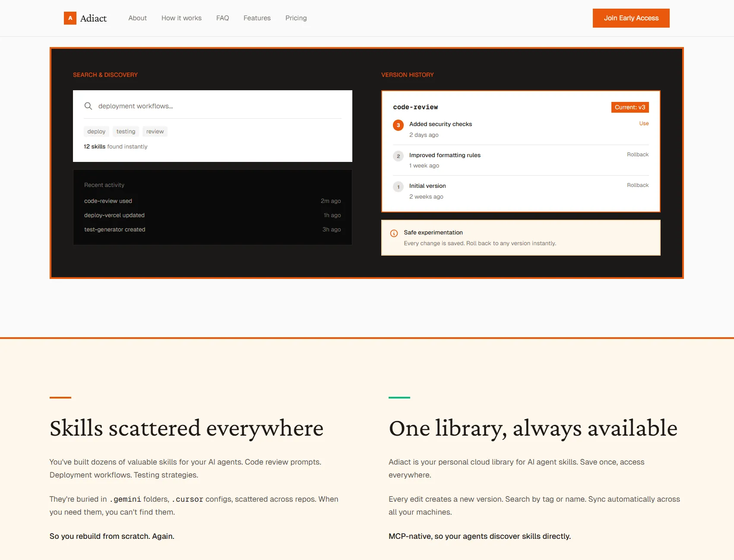The image size is (734, 560).
Task: Click the 3h ago timestamp
Action: pyautogui.click(x=332, y=229)
